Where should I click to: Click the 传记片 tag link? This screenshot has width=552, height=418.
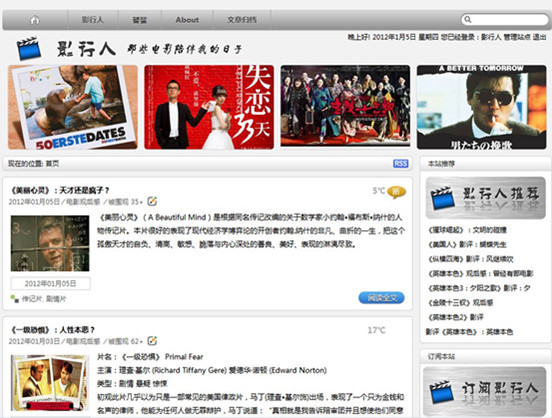click(32, 299)
